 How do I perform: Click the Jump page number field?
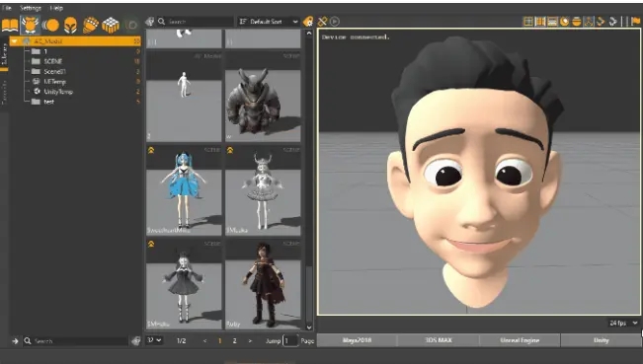(290, 340)
